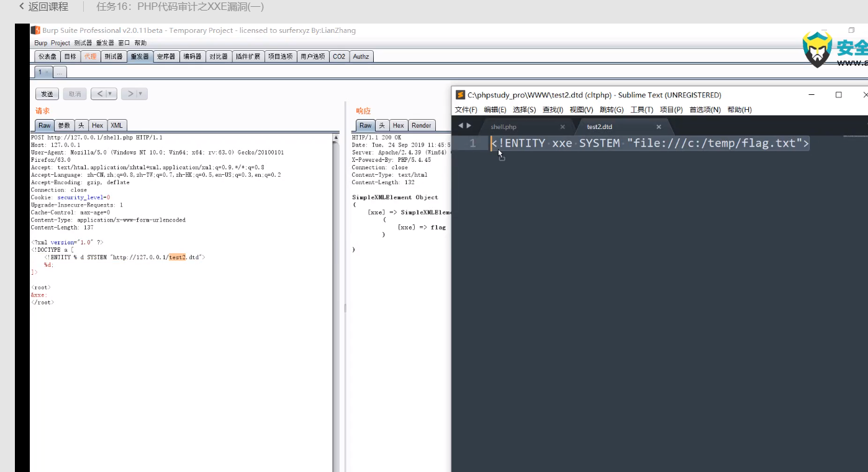
Task: Click the Sublime Text app icon in its title bar
Action: click(460, 95)
